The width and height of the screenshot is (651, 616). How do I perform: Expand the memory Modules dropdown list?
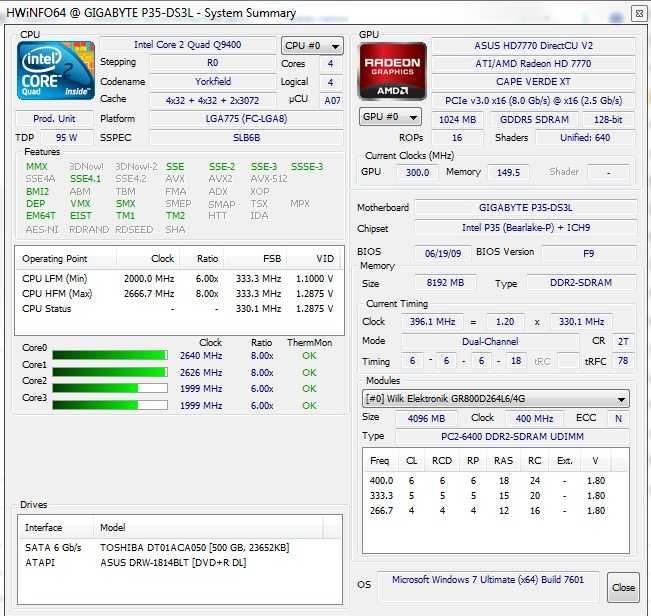(496, 399)
